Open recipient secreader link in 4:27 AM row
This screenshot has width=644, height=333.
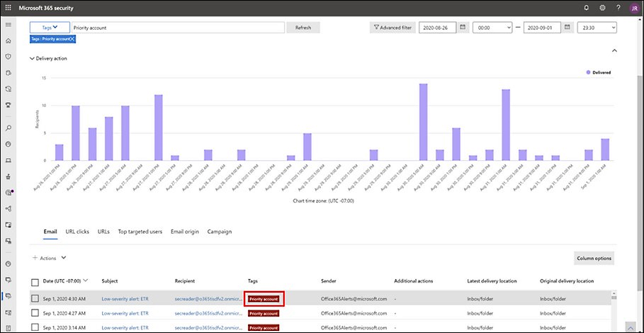pyautogui.click(x=208, y=313)
